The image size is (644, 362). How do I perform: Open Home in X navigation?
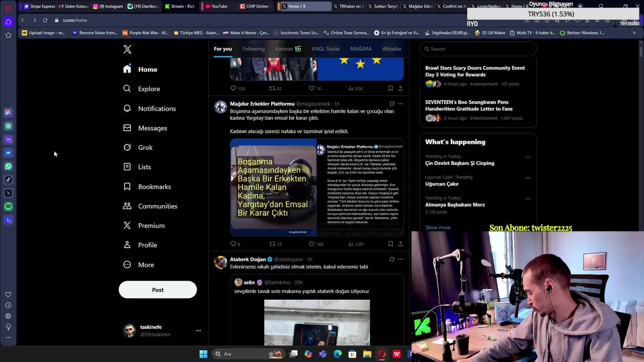(140, 69)
